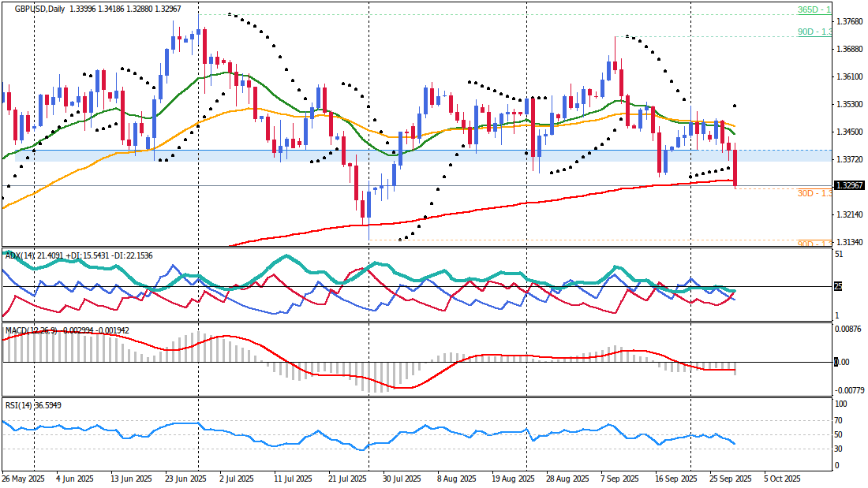
Task: Click the 16 Sep 2025 date label
Action: click(676, 479)
